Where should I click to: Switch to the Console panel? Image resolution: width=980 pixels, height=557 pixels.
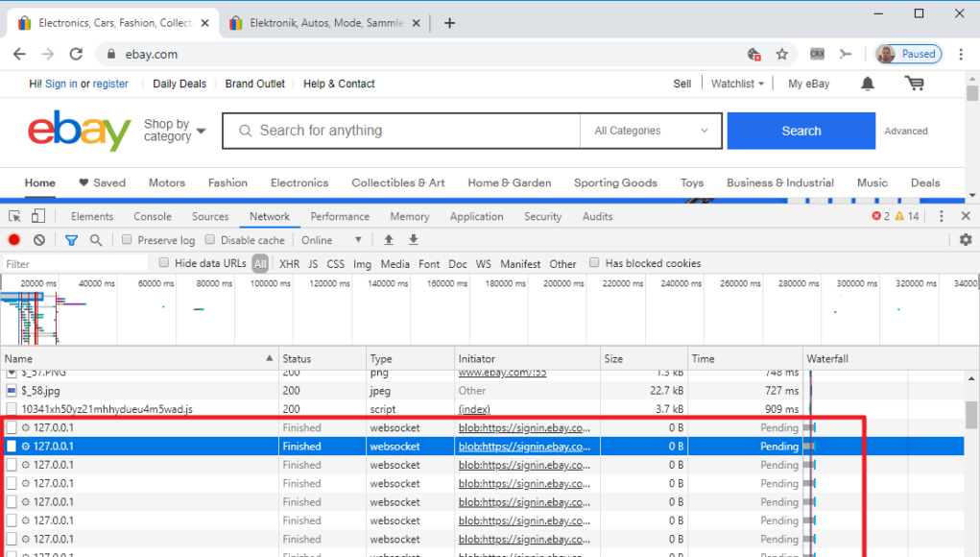153,217
